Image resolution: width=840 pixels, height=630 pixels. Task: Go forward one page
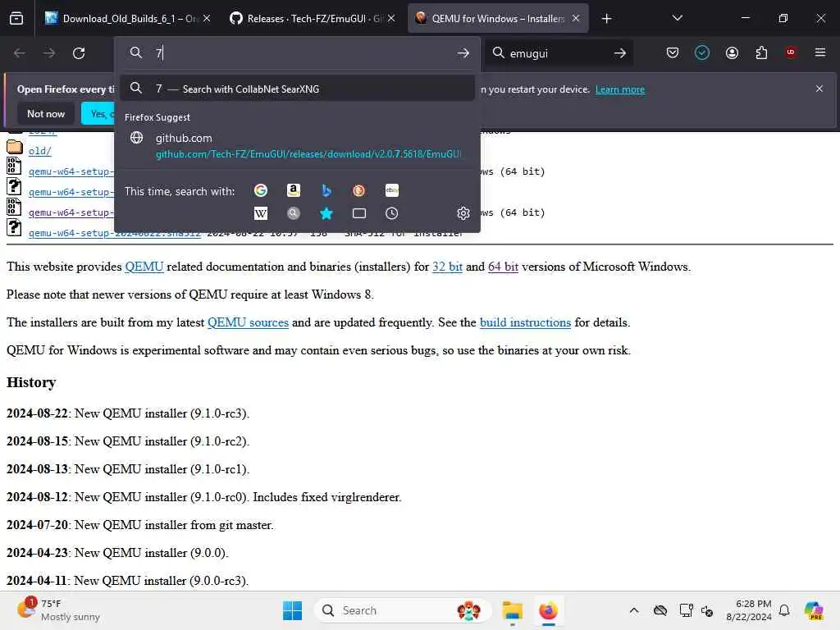(x=48, y=53)
